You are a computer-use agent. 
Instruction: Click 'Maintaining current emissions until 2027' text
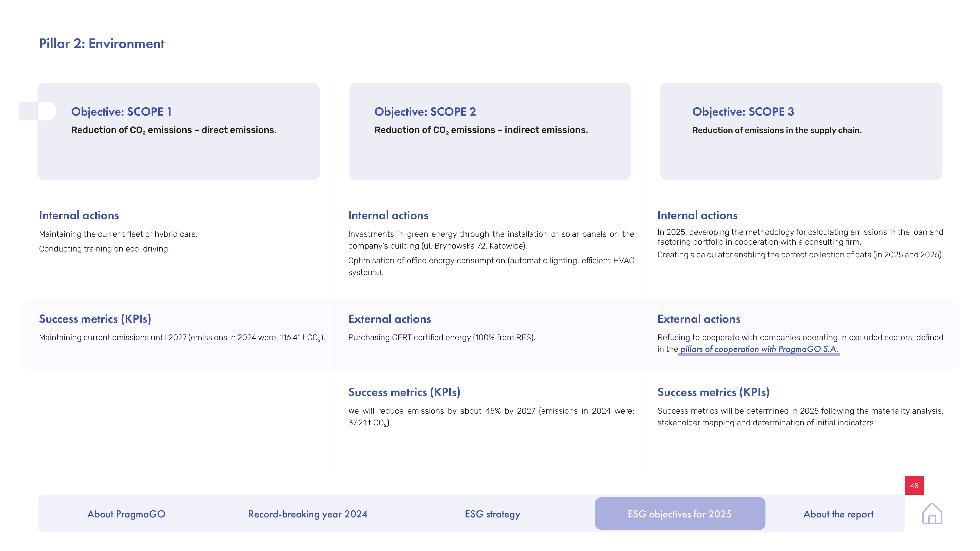tap(182, 338)
